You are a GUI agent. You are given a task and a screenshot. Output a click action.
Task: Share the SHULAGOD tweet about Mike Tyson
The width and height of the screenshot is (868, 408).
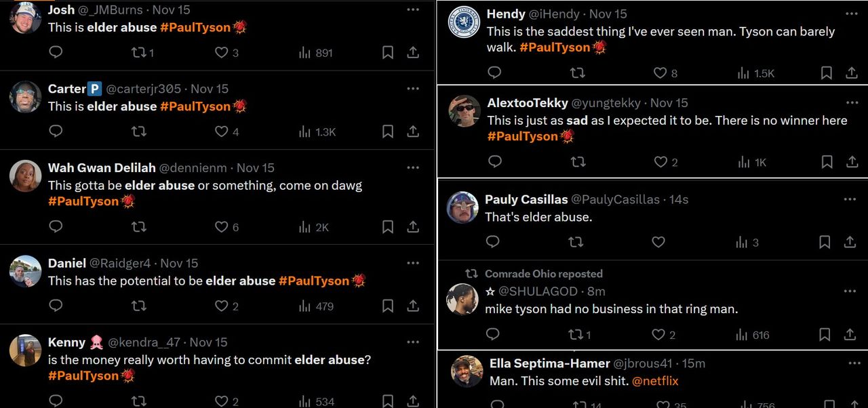click(x=850, y=335)
